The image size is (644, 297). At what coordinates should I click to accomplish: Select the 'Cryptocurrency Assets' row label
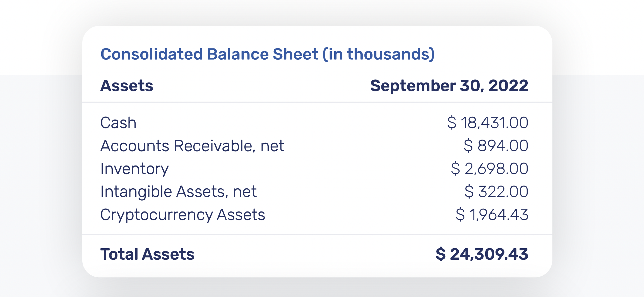[182, 215]
